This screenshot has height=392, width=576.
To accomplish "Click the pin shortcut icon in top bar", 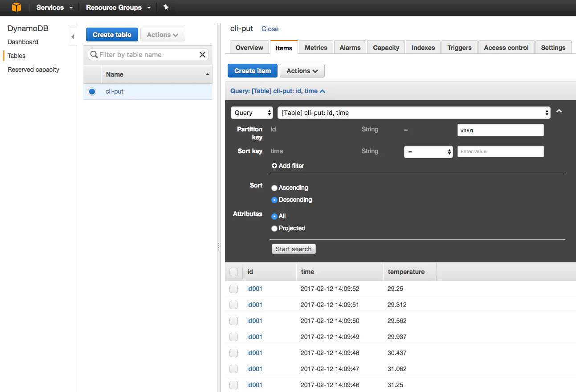I will (166, 7).
